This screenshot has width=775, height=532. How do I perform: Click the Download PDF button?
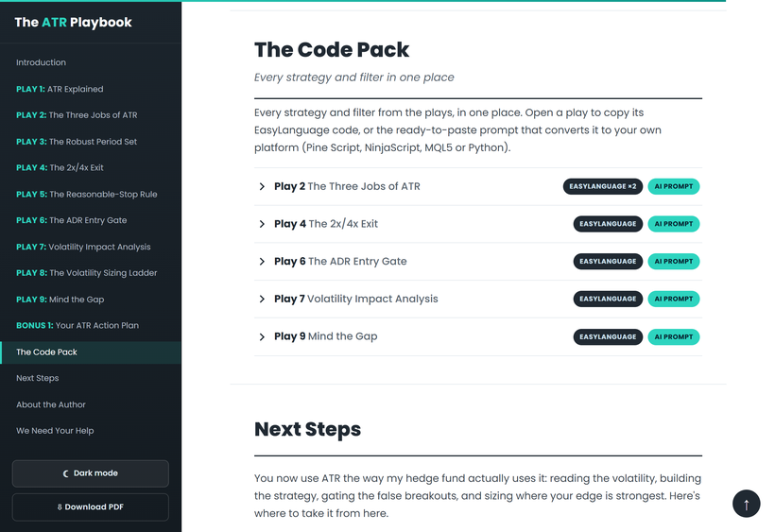[x=91, y=506]
